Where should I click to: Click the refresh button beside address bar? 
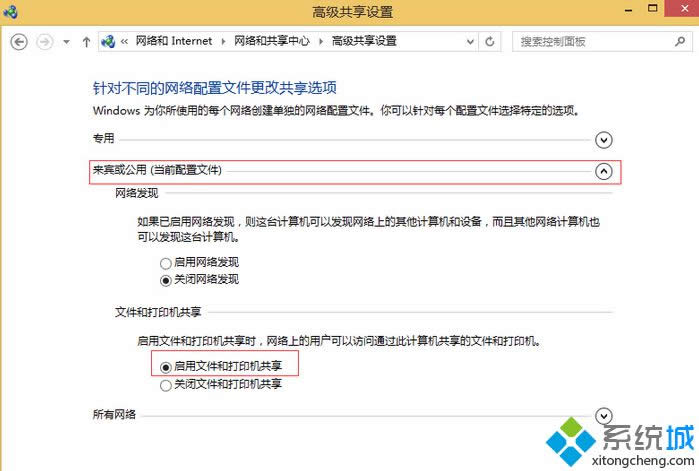(489, 42)
